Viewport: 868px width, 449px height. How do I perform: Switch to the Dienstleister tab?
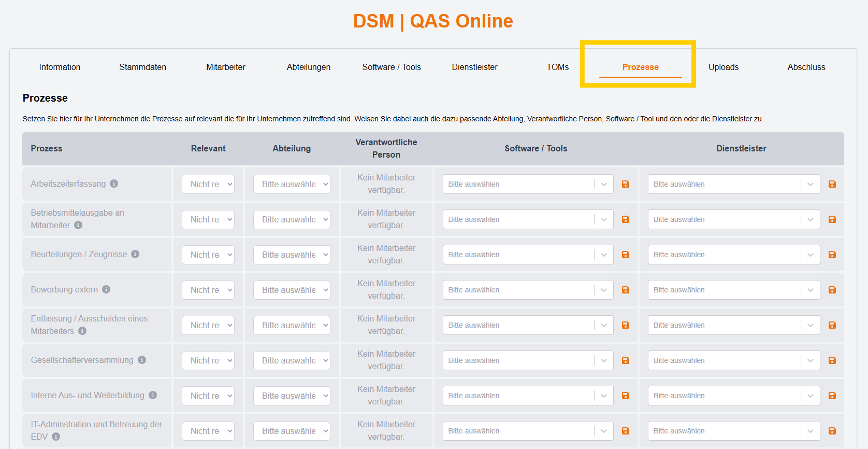click(474, 67)
